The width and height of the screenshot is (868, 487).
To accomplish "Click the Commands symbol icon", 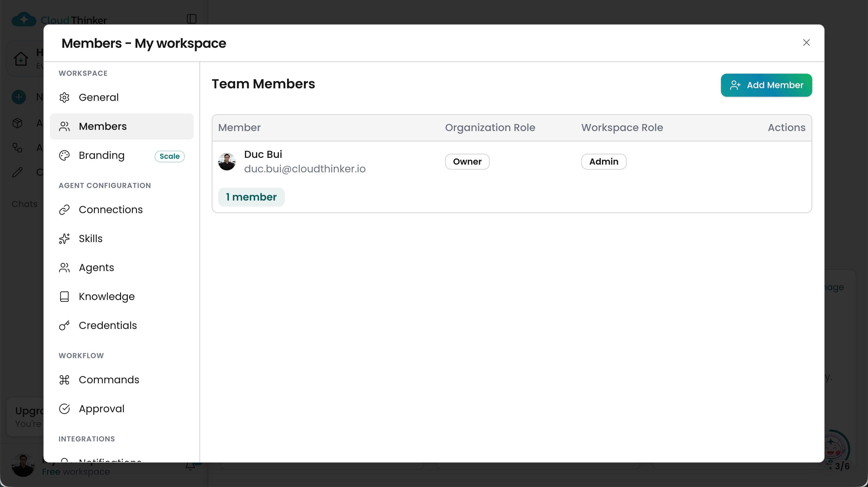I will (x=64, y=380).
